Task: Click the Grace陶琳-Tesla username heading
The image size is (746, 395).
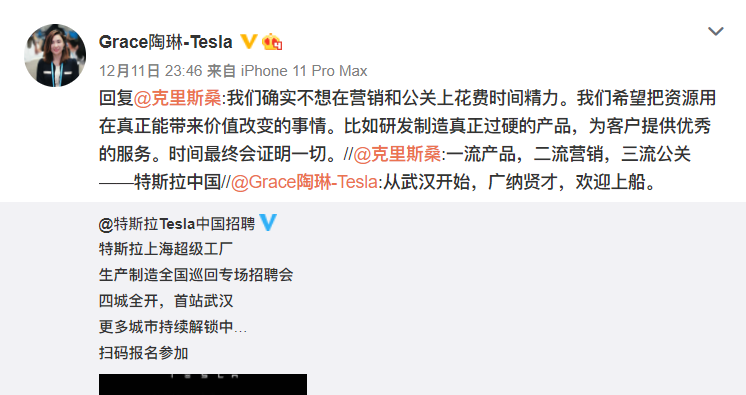Action: tap(166, 42)
